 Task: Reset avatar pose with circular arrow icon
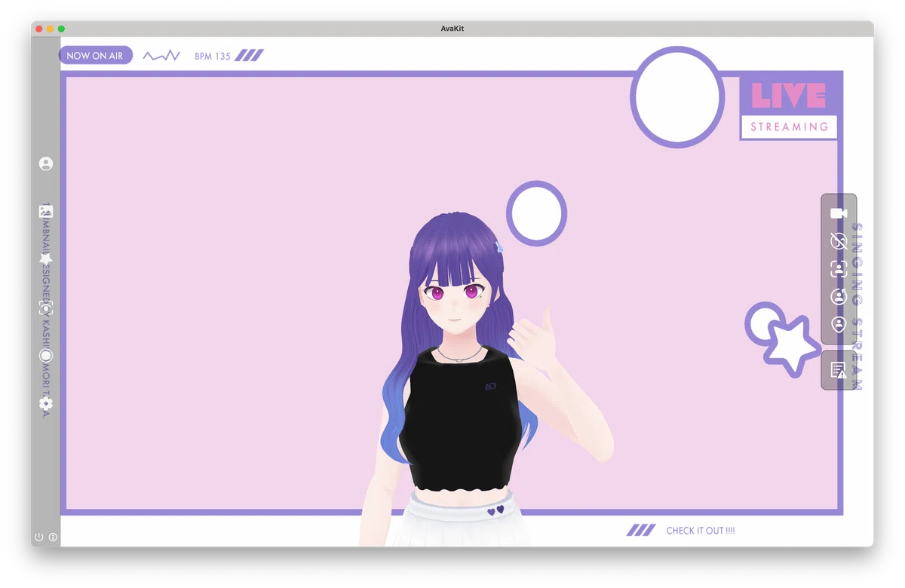(839, 297)
